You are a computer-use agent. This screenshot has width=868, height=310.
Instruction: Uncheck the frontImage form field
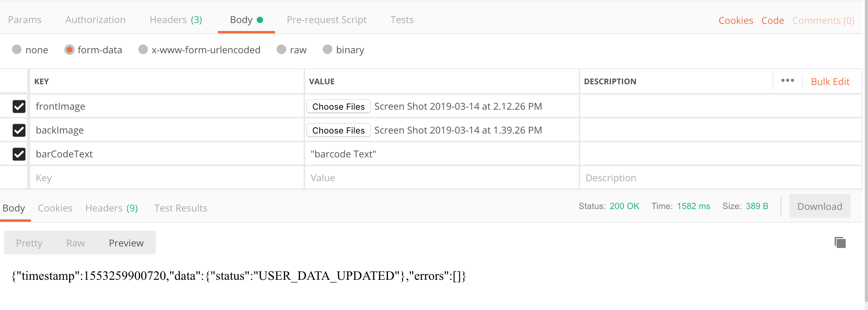[19, 106]
